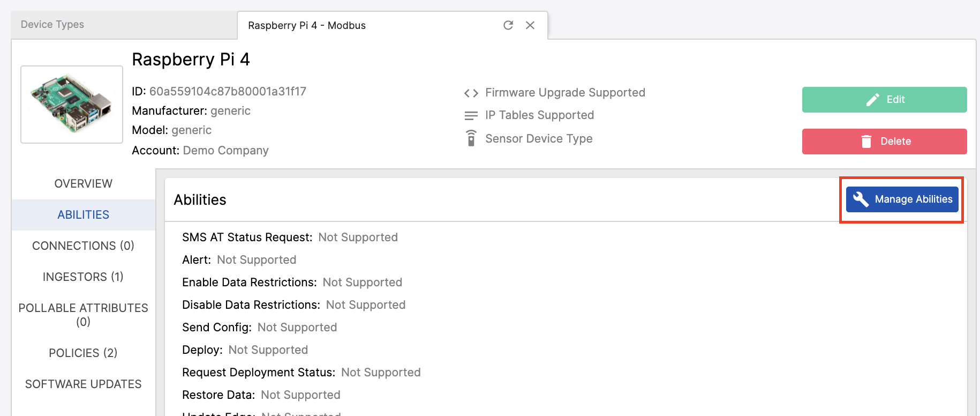
Task: Click the trash icon on Delete button
Action: pos(866,142)
